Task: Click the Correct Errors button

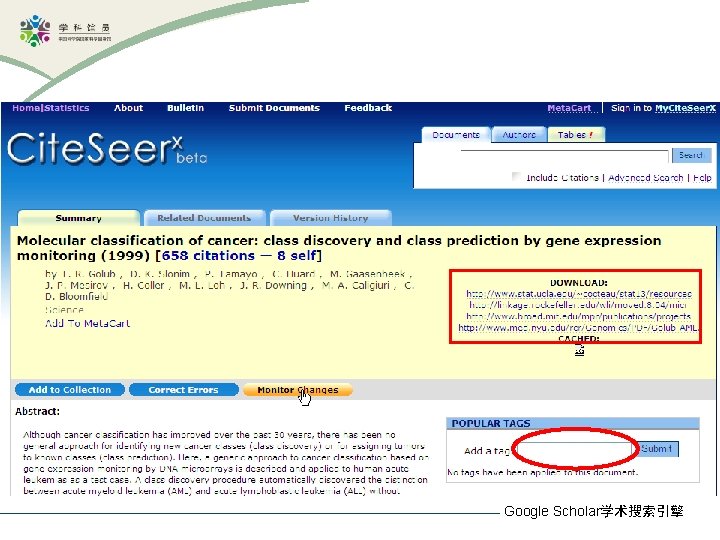Action: coord(184,390)
